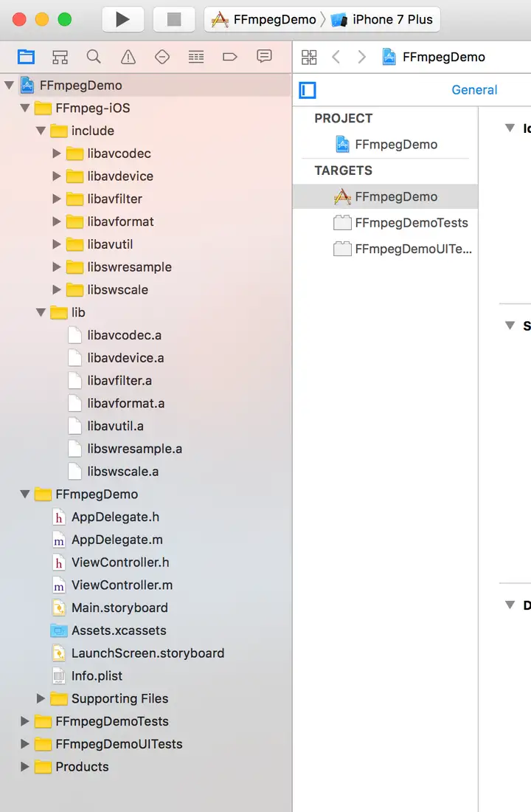
Task: Select iPhone 7 Plus destination
Action: tap(382, 20)
